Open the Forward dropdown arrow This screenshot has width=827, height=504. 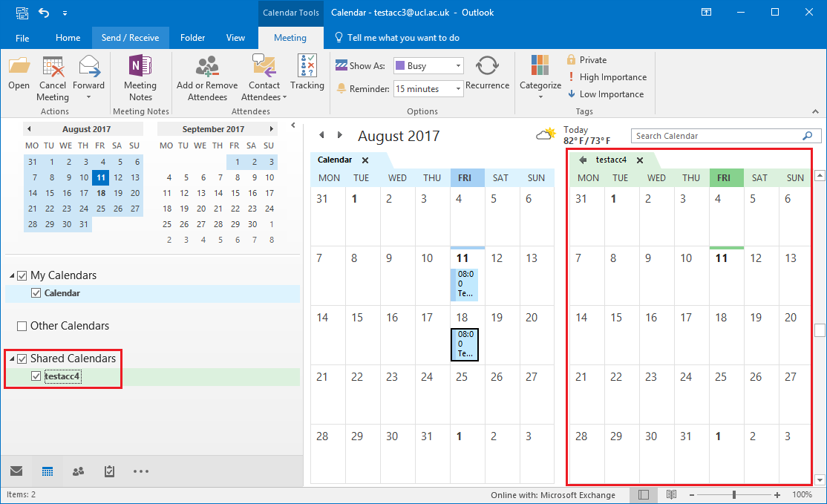pyautogui.click(x=88, y=97)
